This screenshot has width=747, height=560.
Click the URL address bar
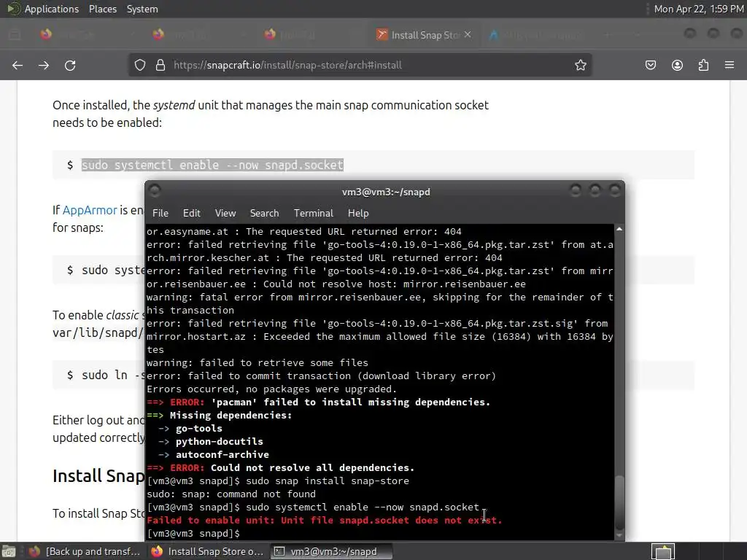pos(360,65)
